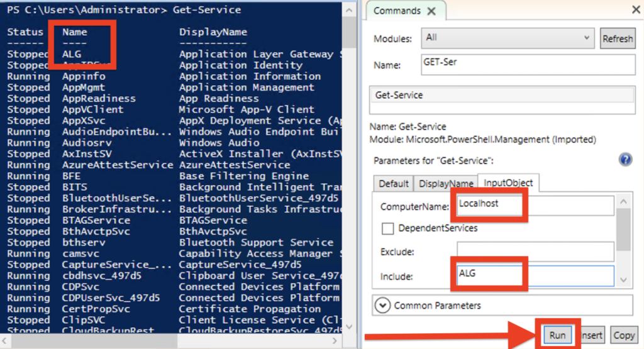The height and width of the screenshot is (349, 644).
Task: Click the Include field containing ALG
Action: (x=535, y=275)
